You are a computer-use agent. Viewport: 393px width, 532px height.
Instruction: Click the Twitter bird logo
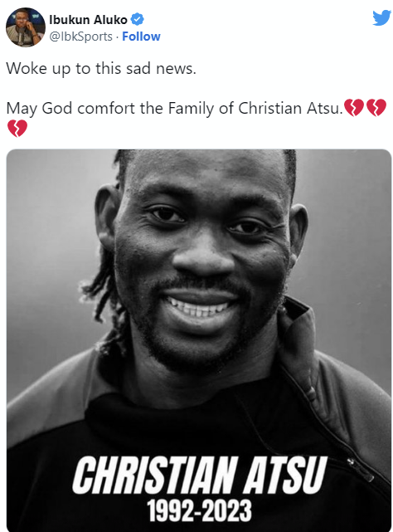coord(381,18)
